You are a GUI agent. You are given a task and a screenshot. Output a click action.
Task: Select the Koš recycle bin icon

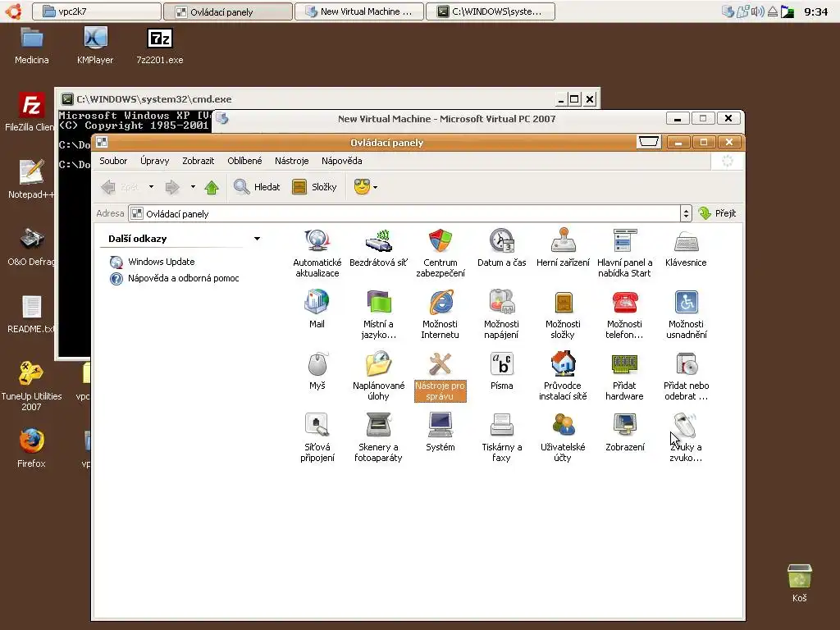pos(799,584)
